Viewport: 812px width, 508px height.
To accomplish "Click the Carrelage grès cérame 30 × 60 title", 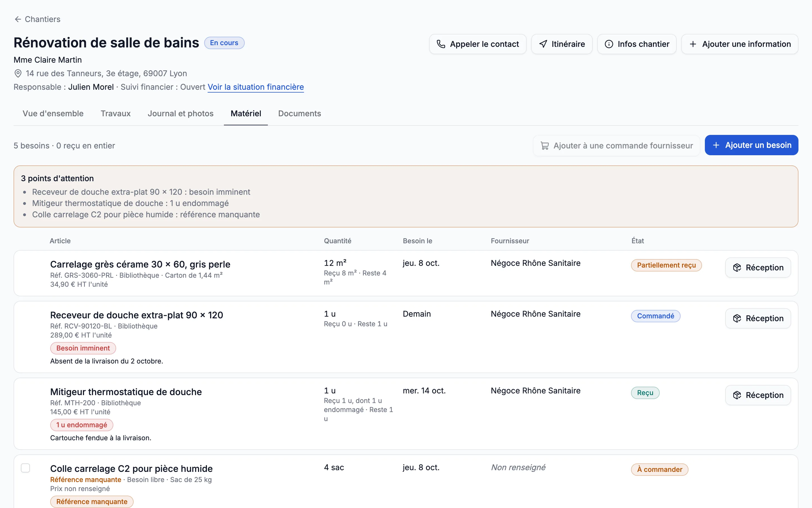I will pos(140,264).
